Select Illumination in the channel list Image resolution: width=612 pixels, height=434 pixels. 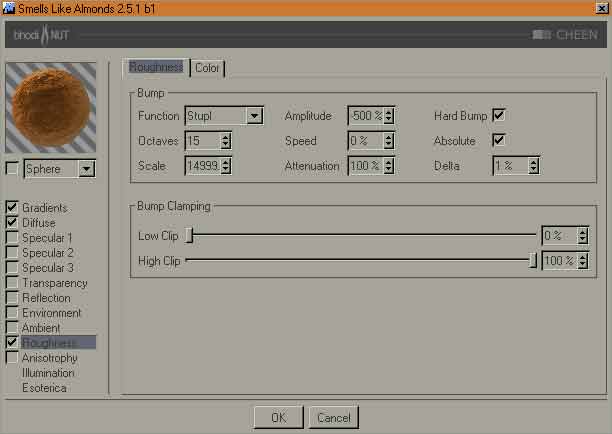pos(48,373)
